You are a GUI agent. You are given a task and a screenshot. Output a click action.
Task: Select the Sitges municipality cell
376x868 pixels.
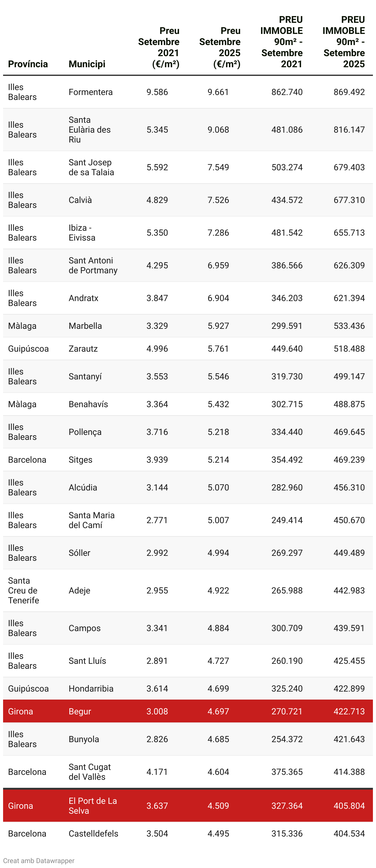tap(80, 460)
